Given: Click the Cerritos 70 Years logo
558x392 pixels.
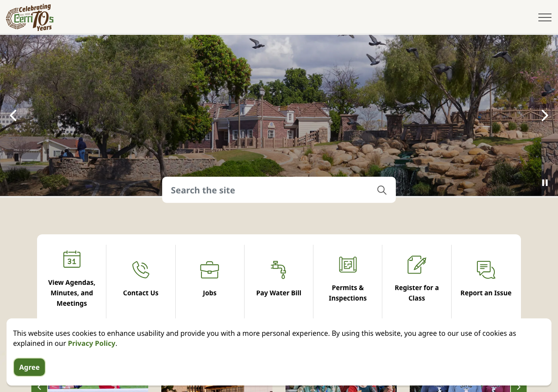Looking at the screenshot, I should coord(30,17).
